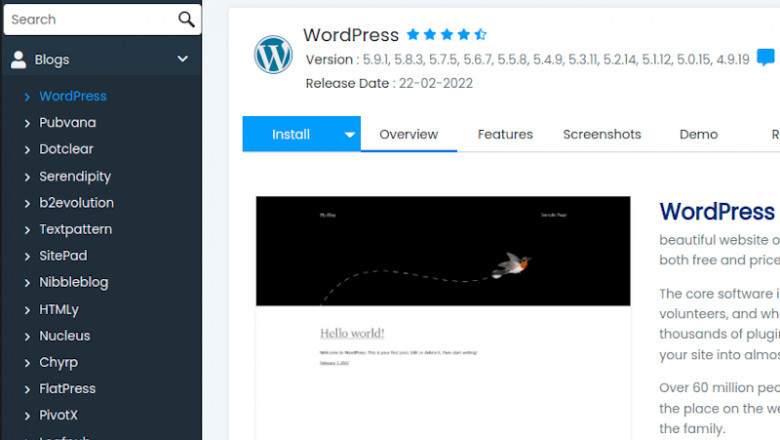Select PivotX in the sidebar
780x440 pixels.
(58, 415)
